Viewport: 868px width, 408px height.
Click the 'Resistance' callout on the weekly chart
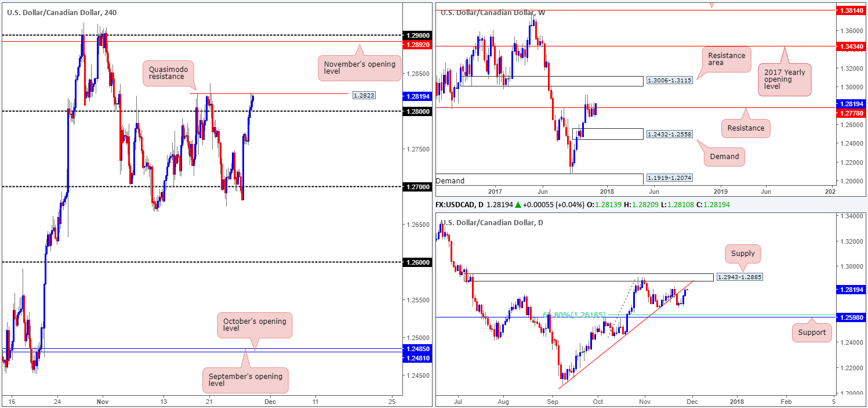click(746, 128)
